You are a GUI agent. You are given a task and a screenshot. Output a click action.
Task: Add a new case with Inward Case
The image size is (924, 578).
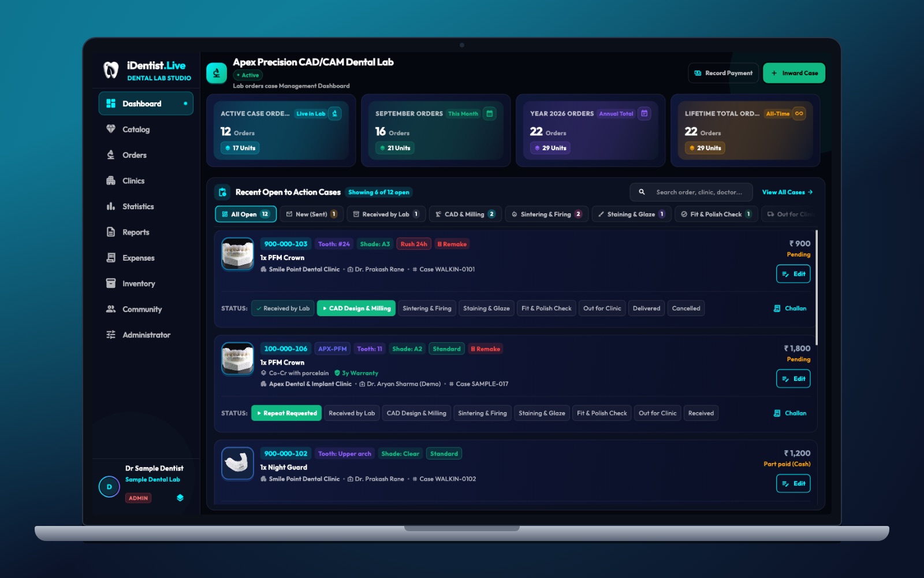[x=794, y=73]
